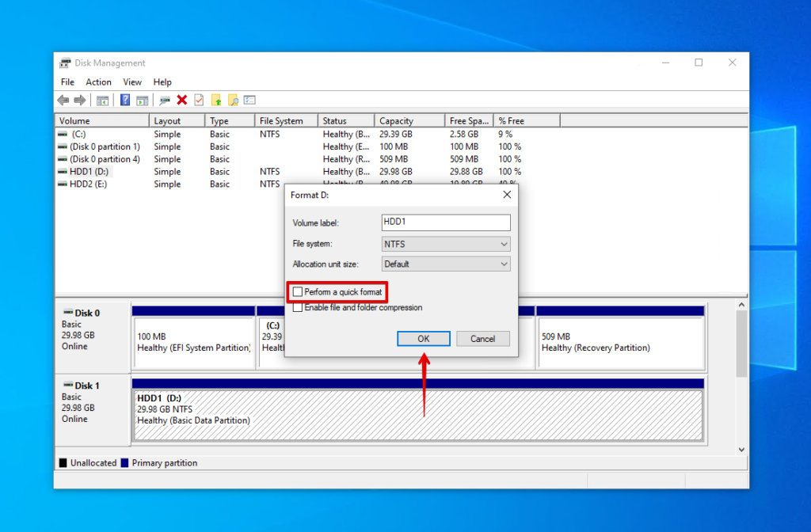Show the action pane via its toolbar icon
Screen dimensions: 811x532
pos(143,100)
